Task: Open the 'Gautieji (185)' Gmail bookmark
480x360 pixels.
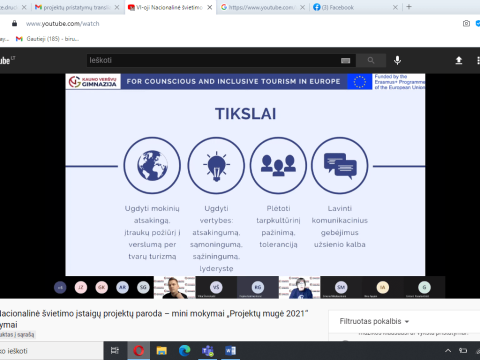Action: tap(47, 39)
